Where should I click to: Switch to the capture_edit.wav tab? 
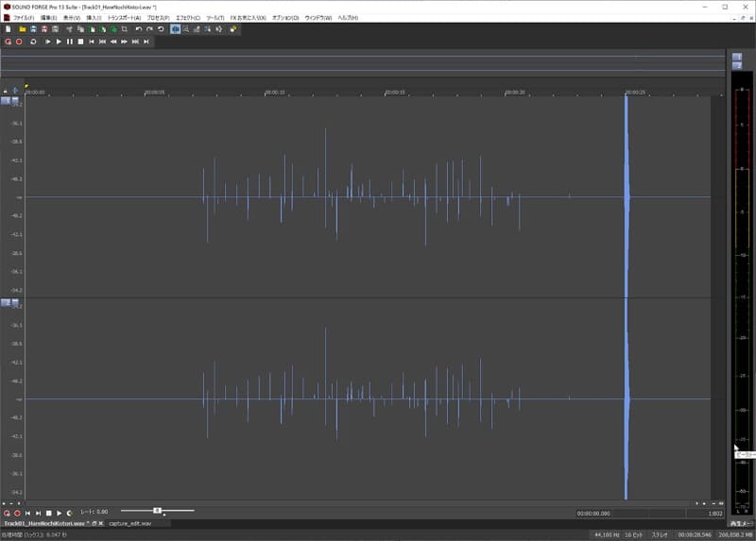click(129, 524)
